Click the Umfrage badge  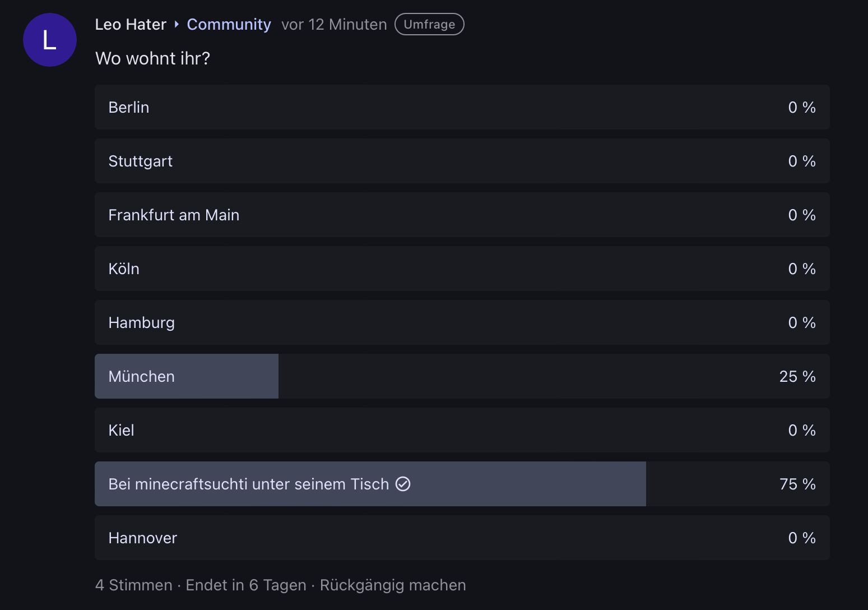coord(429,24)
